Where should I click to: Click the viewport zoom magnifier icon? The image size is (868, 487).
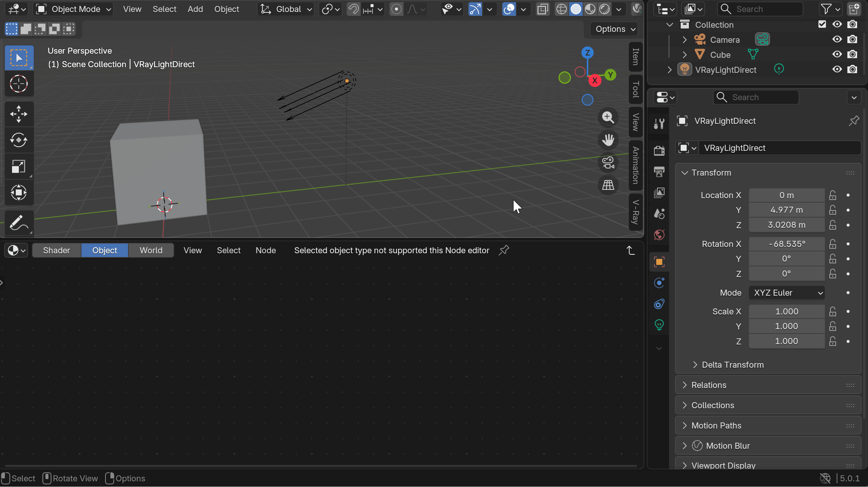click(608, 117)
